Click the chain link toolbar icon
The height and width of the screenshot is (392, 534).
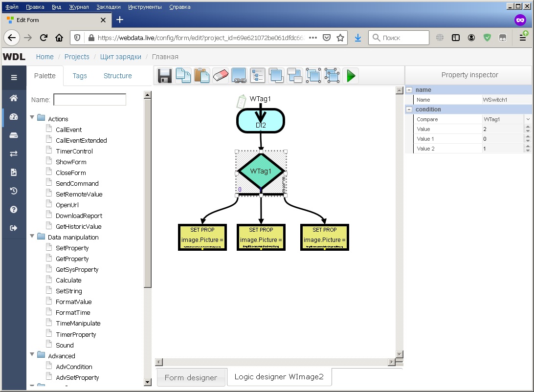click(x=239, y=76)
